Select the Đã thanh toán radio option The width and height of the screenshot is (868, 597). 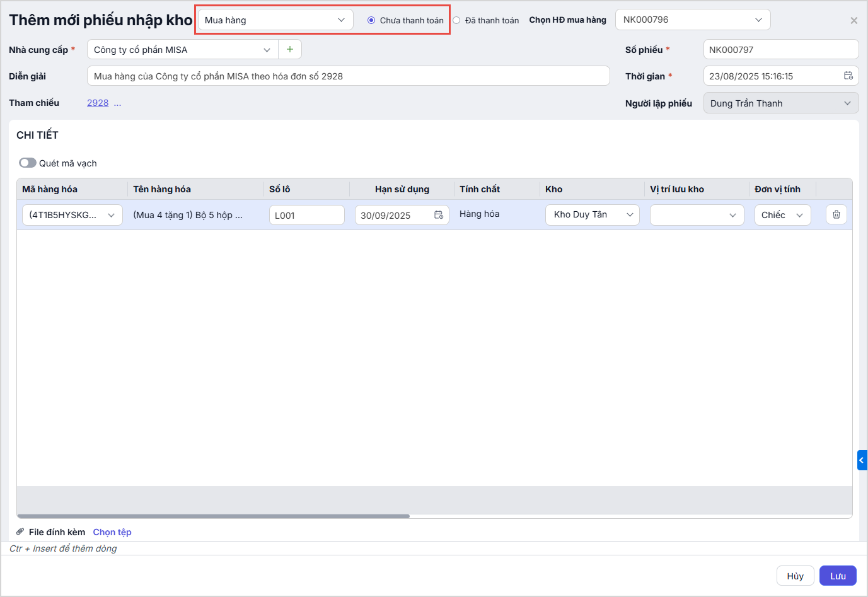pyautogui.click(x=456, y=20)
